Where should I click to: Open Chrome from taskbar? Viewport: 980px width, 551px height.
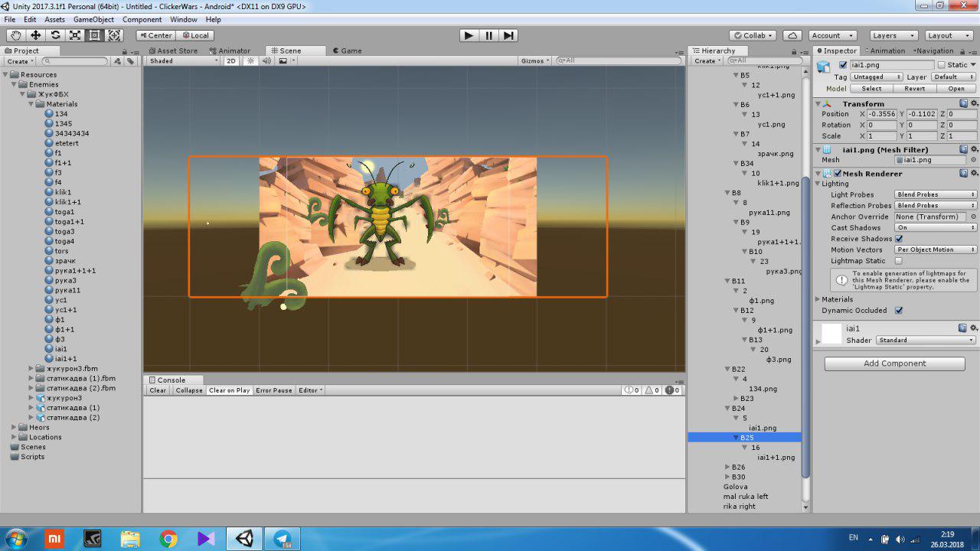pos(168,539)
